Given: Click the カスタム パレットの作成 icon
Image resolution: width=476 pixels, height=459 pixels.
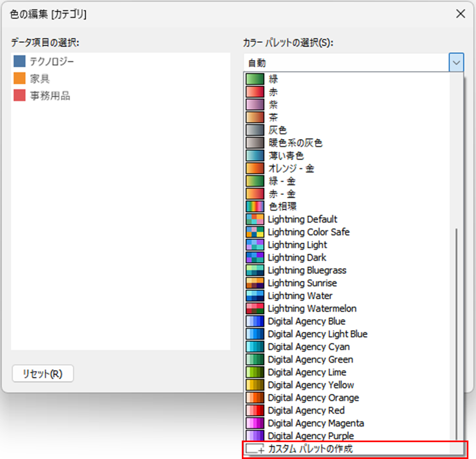Looking at the screenshot, I should [255, 449].
